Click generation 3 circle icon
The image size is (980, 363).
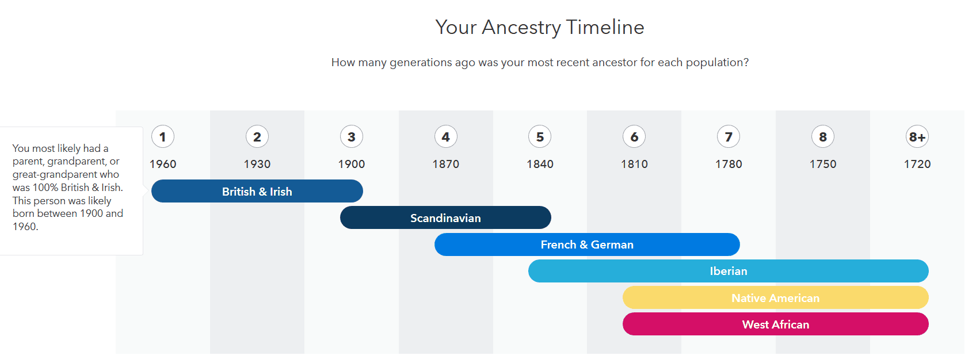[x=352, y=137]
